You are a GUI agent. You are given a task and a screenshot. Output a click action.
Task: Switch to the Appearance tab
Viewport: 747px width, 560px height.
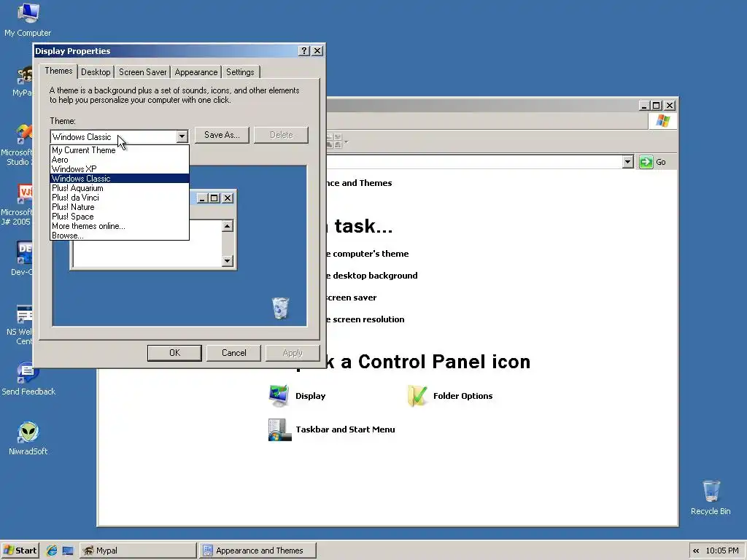[x=196, y=72]
